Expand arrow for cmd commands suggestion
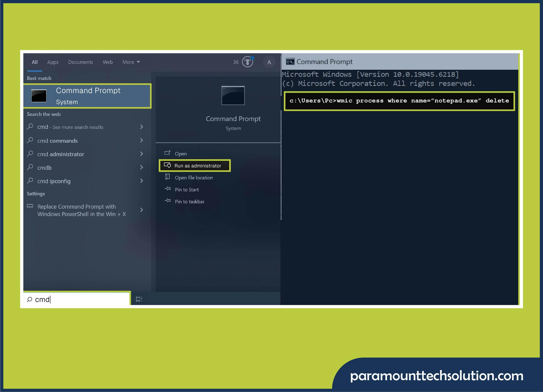This screenshot has height=392, width=543. click(x=141, y=140)
